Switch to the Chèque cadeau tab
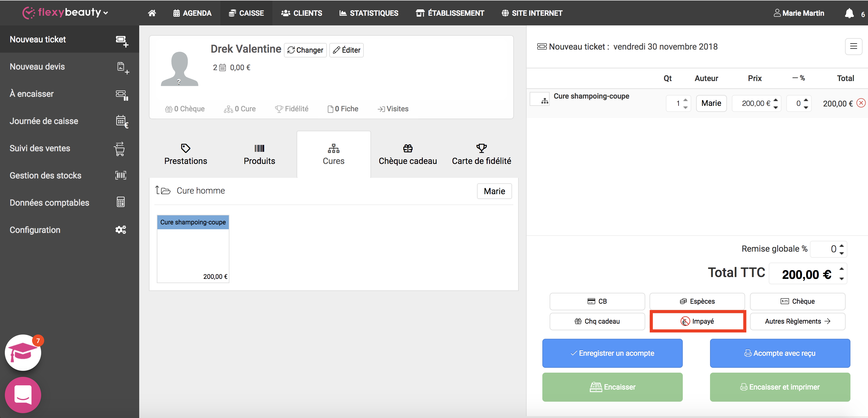 pyautogui.click(x=408, y=154)
